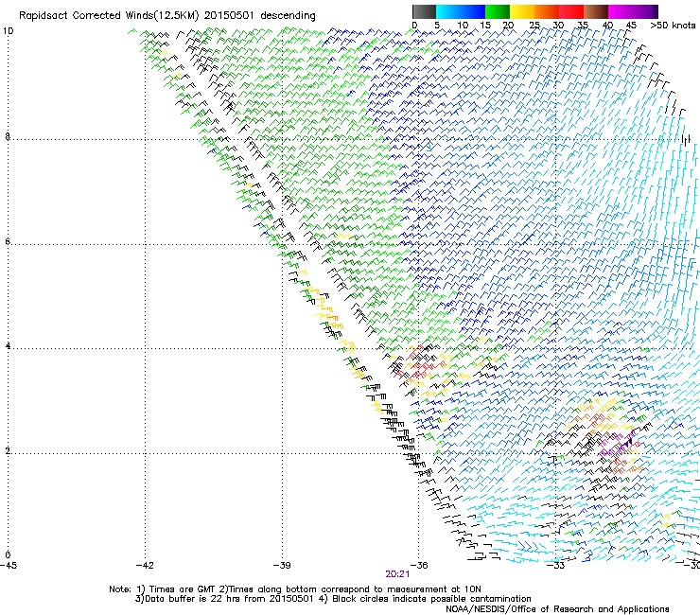Click the '>50 knots' legend label

[x=673, y=26]
